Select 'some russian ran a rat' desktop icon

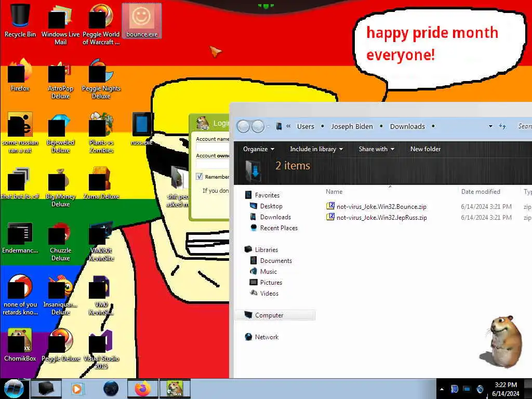(20, 133)
